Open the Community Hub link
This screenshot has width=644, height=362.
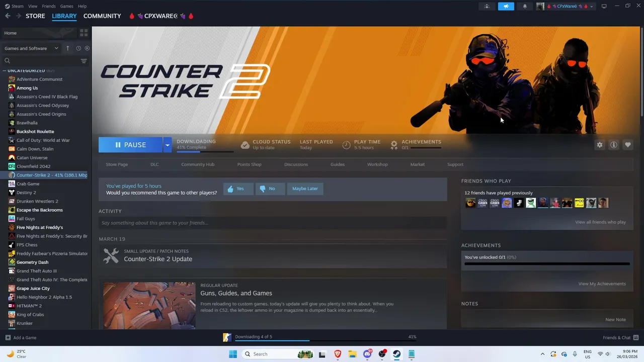pos(198,164)
